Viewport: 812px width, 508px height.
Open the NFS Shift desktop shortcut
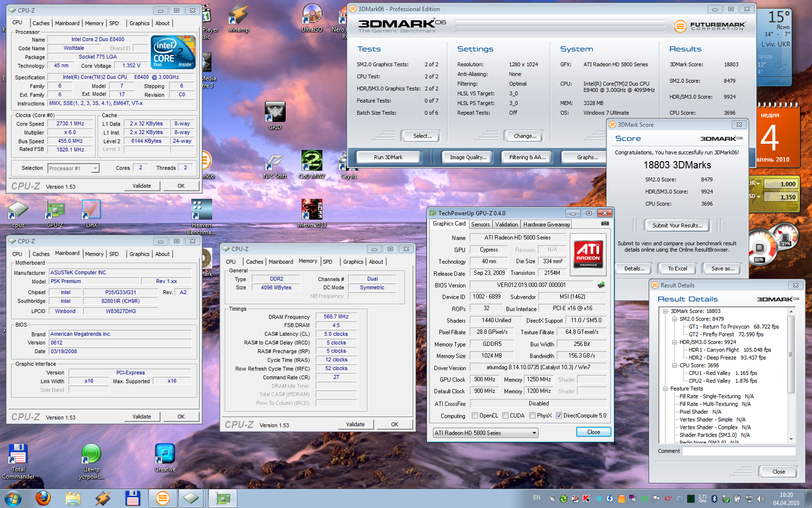point(275,165)
